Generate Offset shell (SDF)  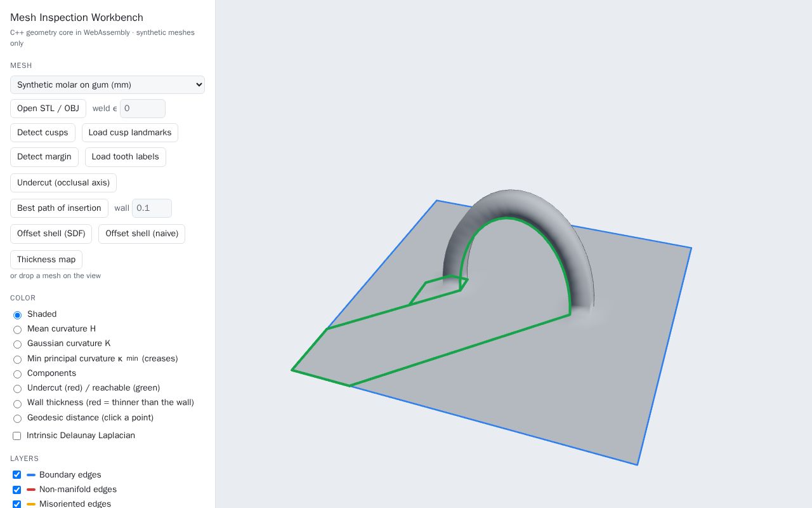point(51,234)
